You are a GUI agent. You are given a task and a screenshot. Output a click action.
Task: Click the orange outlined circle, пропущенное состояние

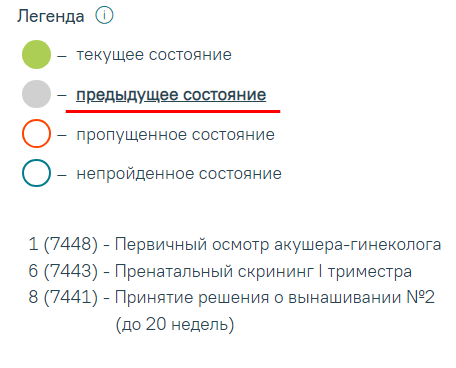tap(36, 133)
